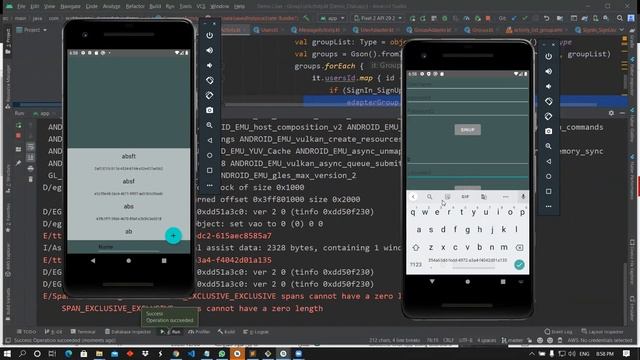
Task: Tap the gray button in the right emulator form
Action: 467,130
